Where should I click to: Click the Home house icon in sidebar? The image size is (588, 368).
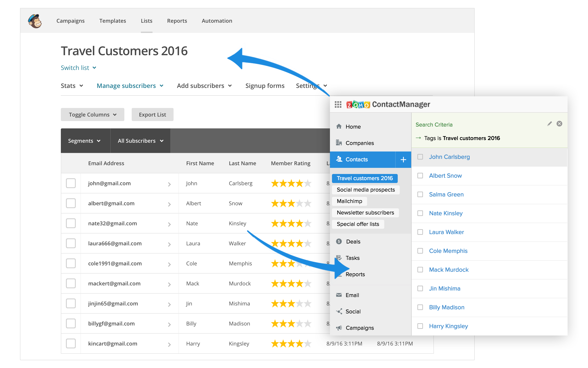coord(339,126)
